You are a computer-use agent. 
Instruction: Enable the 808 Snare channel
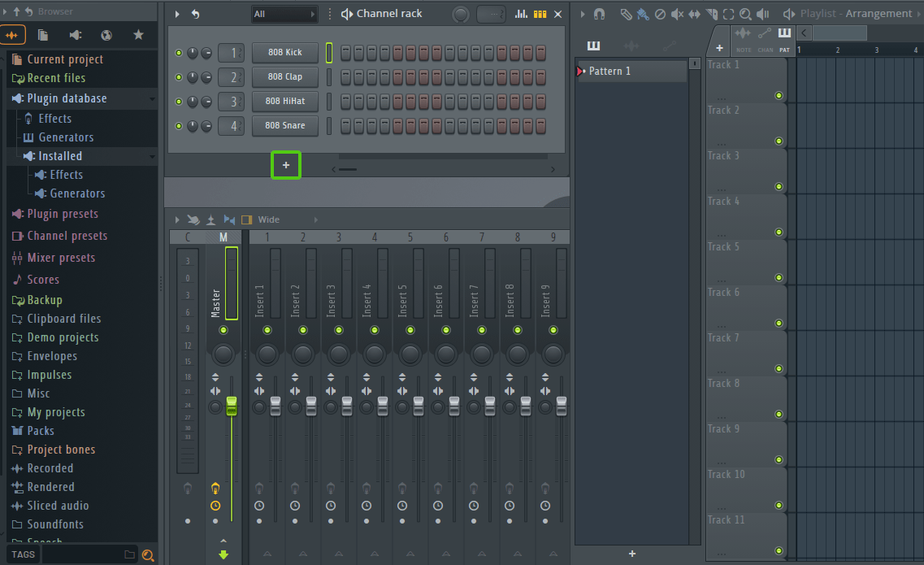(178, 126)
